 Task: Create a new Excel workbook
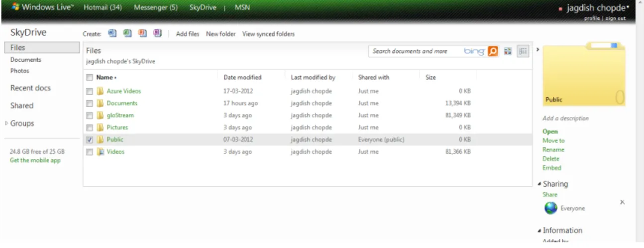click(x=127, y=34)
